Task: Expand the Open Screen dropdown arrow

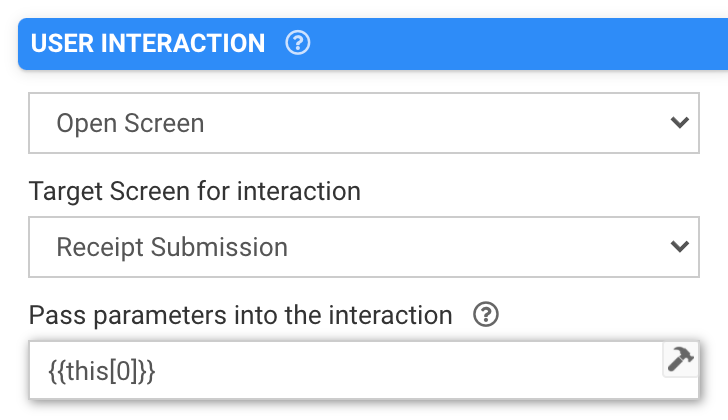Action: pyautogui.click(x=679, y=124)
